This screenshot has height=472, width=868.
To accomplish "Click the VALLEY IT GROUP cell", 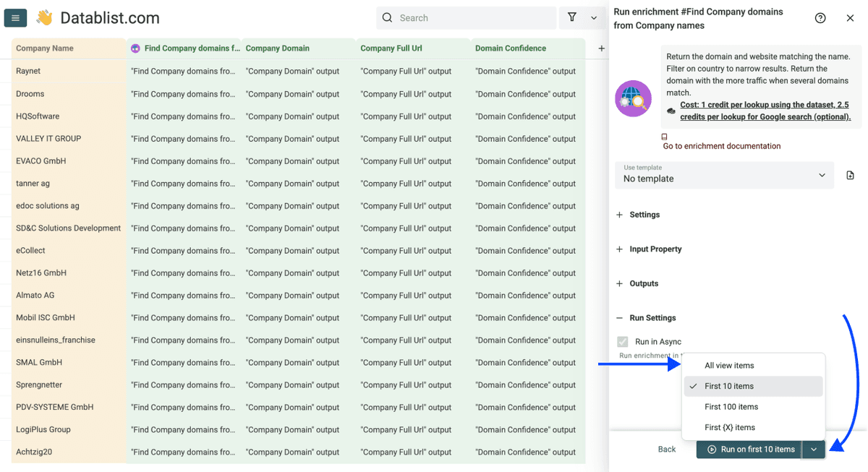I will click(x=69, y=139).
